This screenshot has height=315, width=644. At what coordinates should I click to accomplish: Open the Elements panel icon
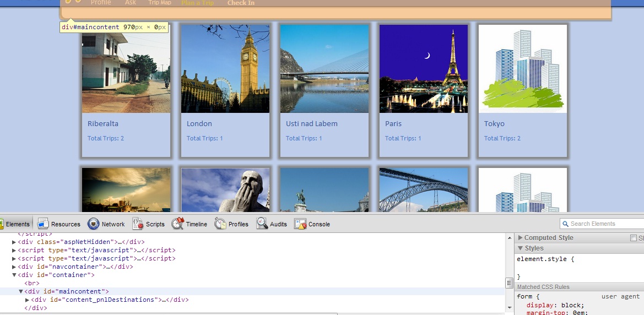(1, 224)
